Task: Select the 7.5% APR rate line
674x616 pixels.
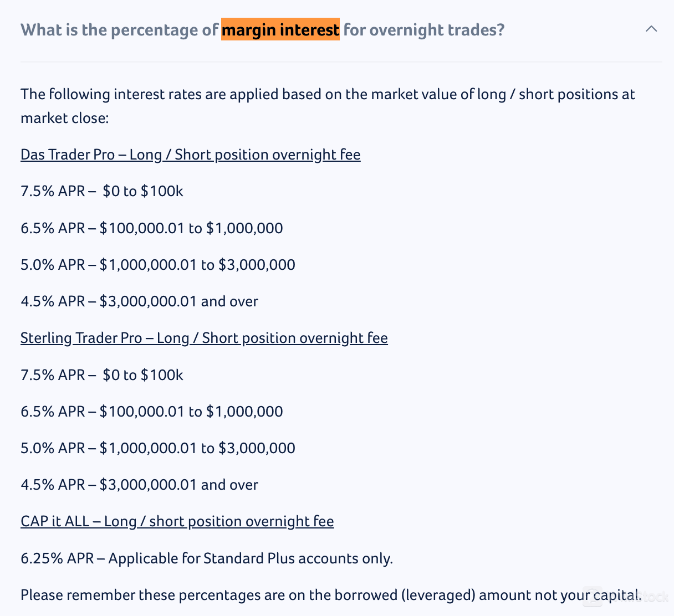Action: point(102,191)
